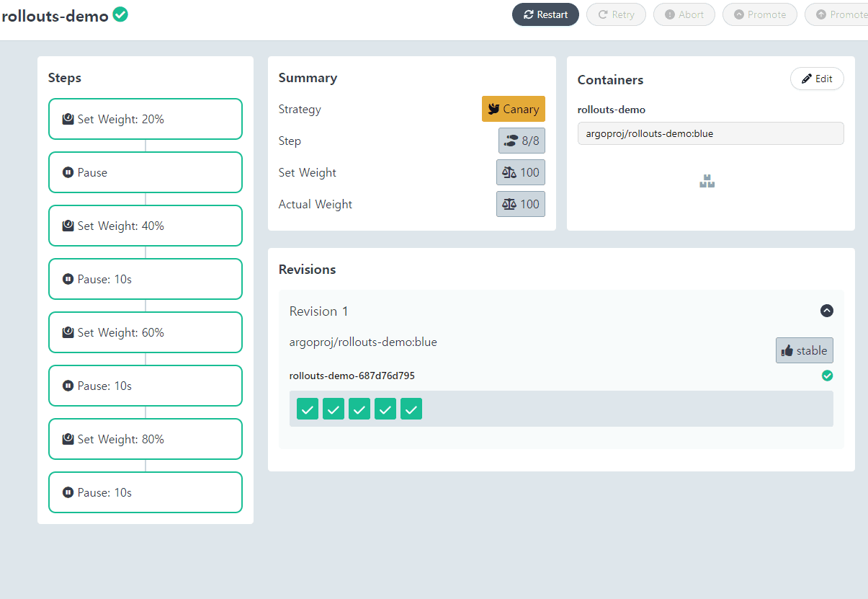Click the Edit containers button
Image resolution: width=868 pixels, height=599 pixels.
(x=817, y=79)
